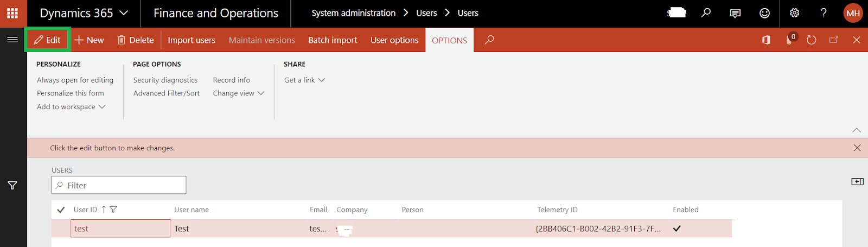Viewport: 868px width, 247px height.
Task: Click Finance and Operations title
Action: tap(216, 13)
